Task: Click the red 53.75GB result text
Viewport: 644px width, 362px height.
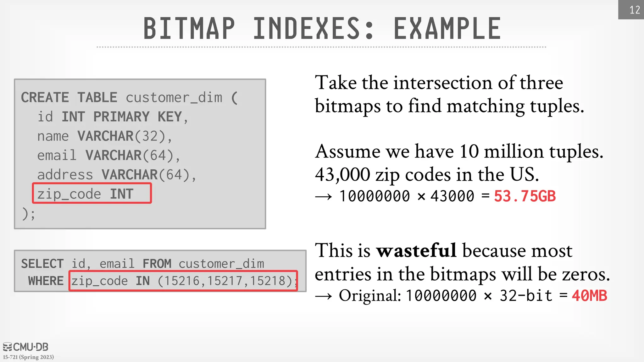Action: (x=525, y=196)
